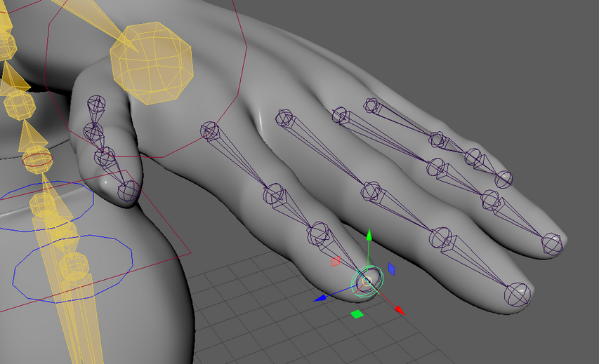Select the pinky finger third joint
Screen dimensions: 599x364
[473, 157]
